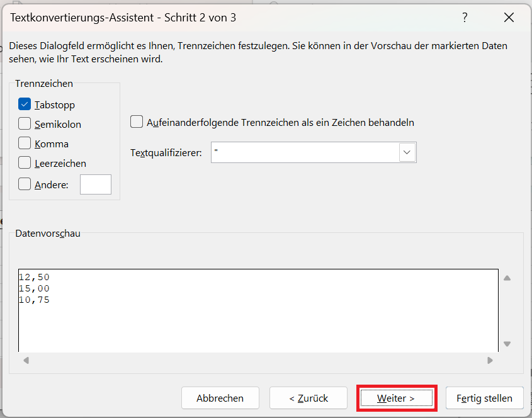Enable the Andere delimiter checkbox
532x418 pixels.
coord(25,184)
